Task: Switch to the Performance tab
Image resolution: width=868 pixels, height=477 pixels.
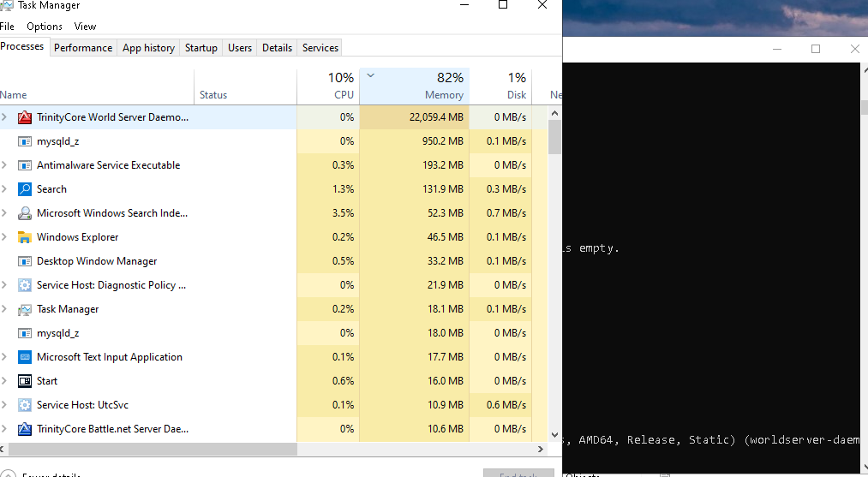Action: pos(83,48)
